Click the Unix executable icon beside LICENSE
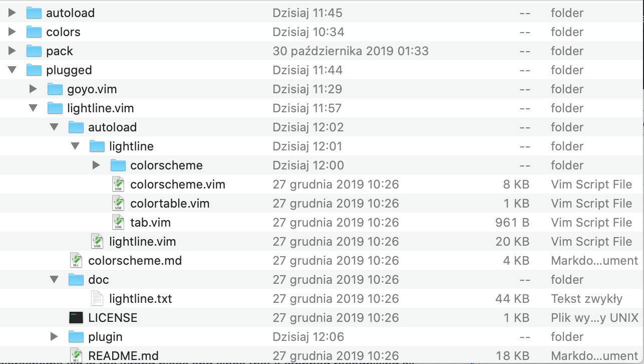 tap(76, 317)
